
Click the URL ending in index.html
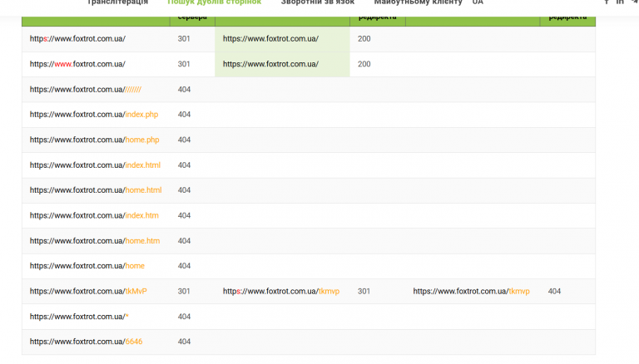click(x=95, y=165)
